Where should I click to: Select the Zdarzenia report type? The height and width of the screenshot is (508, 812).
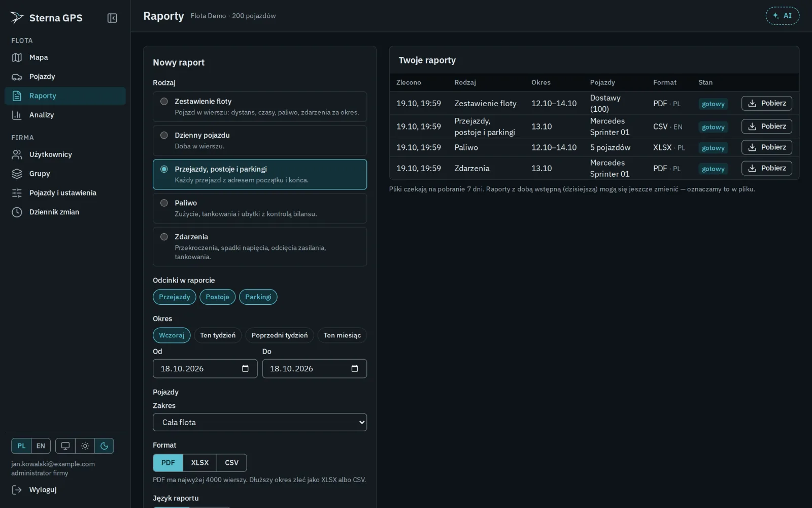[260, 246]
